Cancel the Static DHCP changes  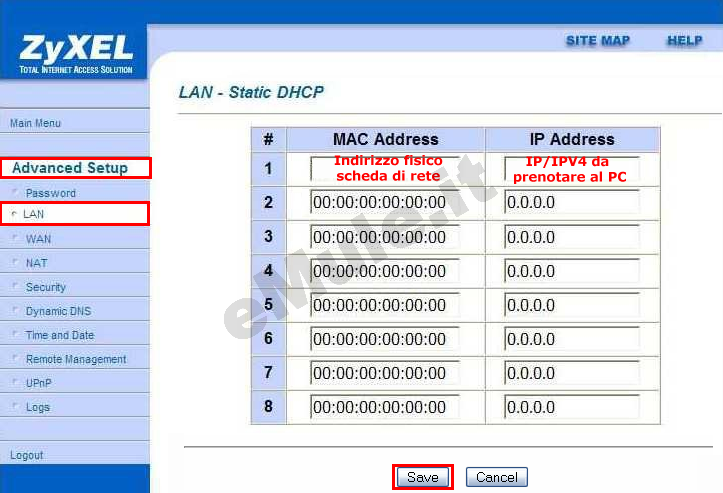pyautogui.click(x=497, y=477)
